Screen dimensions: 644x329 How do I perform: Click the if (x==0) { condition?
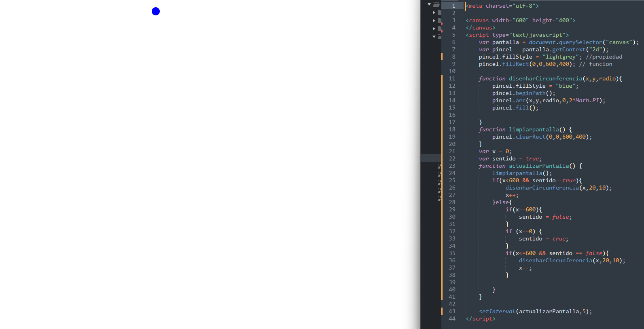coord(524,232)
